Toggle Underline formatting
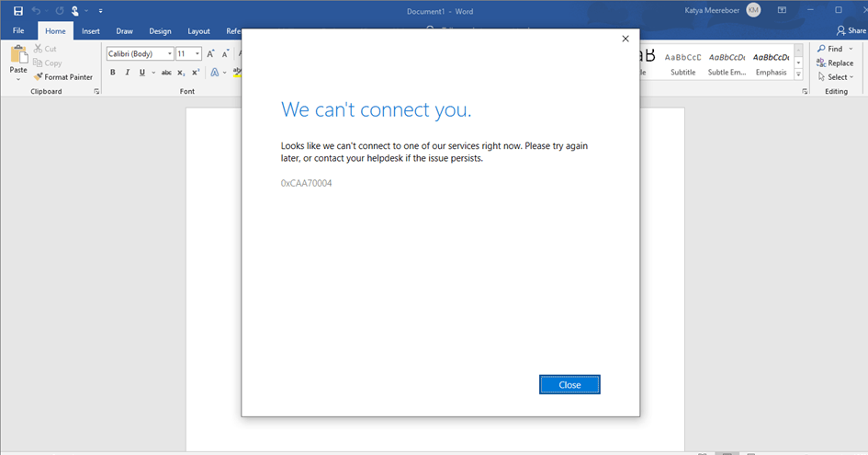Image resolution: width=868 pixels, height=455 pixels. (142, 73)
